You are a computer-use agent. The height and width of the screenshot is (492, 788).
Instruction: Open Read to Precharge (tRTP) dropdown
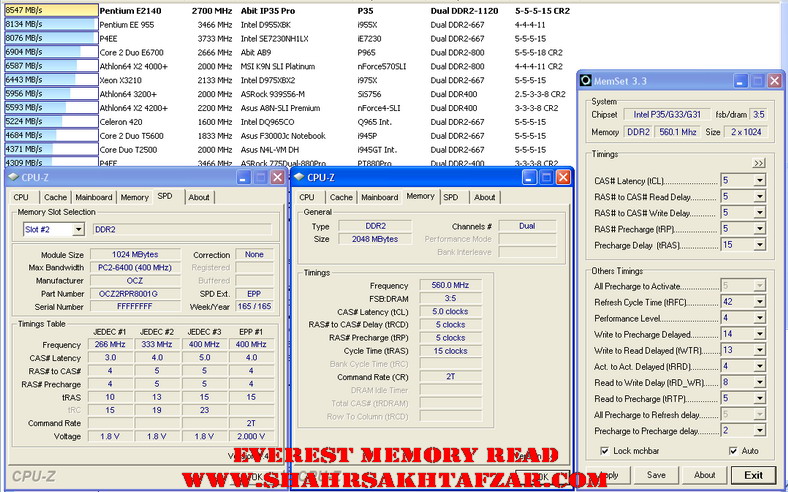759,399
